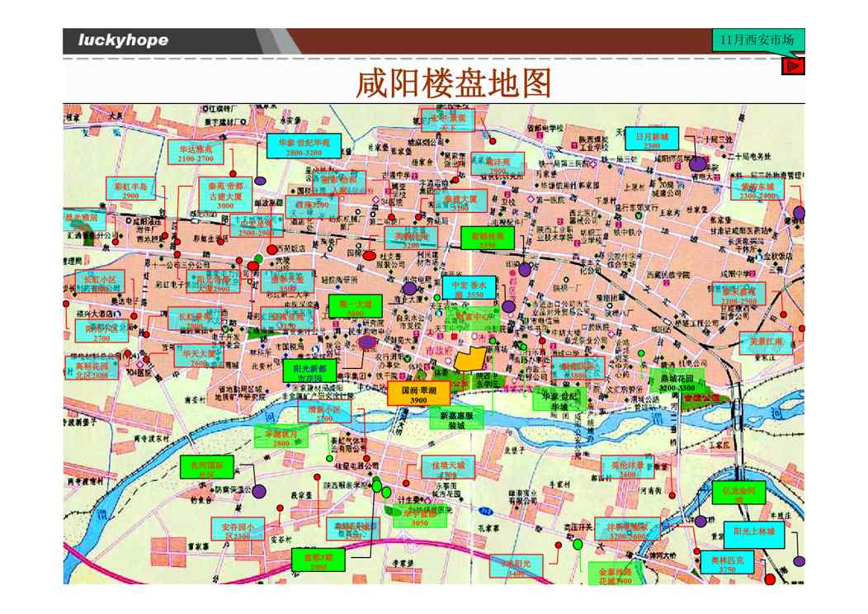868x614 pixels.
Task: Click the 日月新城 2300 label box
Action: 651,139
